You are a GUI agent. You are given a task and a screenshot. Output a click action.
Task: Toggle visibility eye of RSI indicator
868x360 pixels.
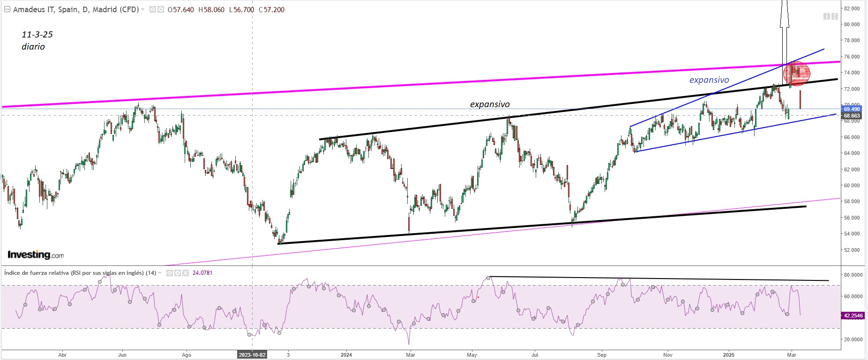(170, 273)
